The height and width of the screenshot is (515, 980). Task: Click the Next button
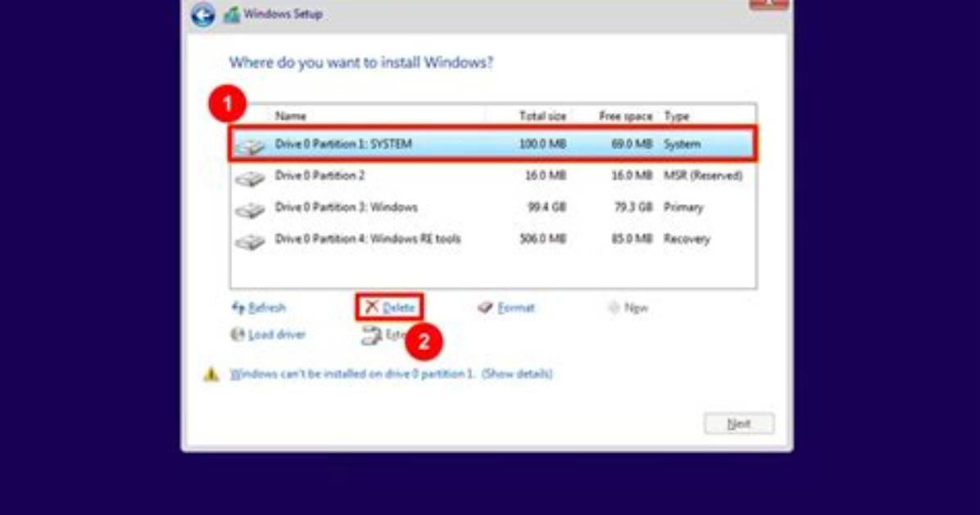(x=739, y=424)
